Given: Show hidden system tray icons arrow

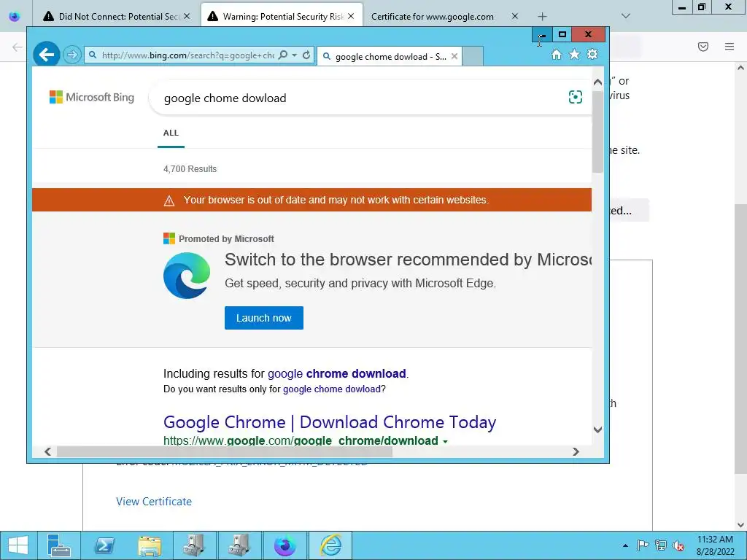Looking at the screenshot, I should click(x=625, y=545).
